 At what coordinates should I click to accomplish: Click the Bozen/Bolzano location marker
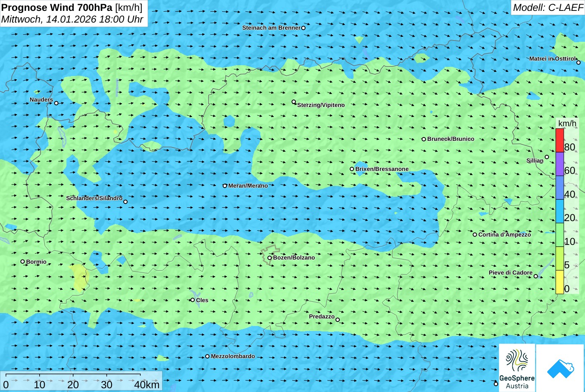point(270,258)
